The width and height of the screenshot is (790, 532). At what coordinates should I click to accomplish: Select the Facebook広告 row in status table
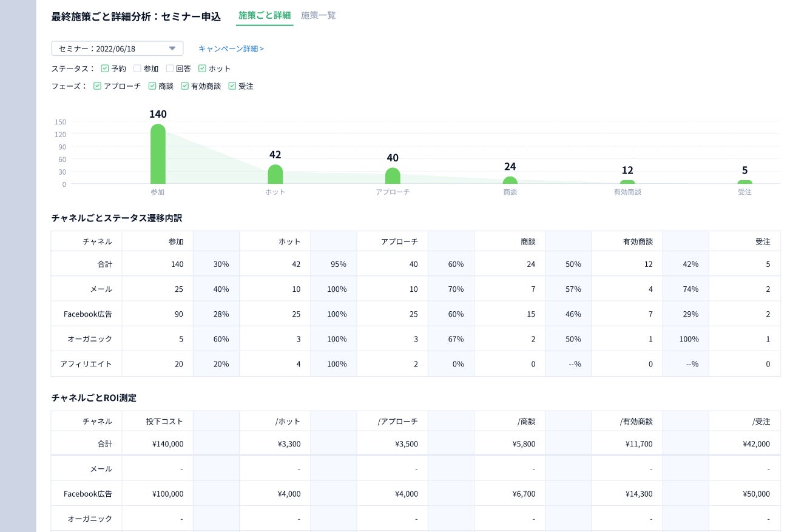click(x=88, y=314)
